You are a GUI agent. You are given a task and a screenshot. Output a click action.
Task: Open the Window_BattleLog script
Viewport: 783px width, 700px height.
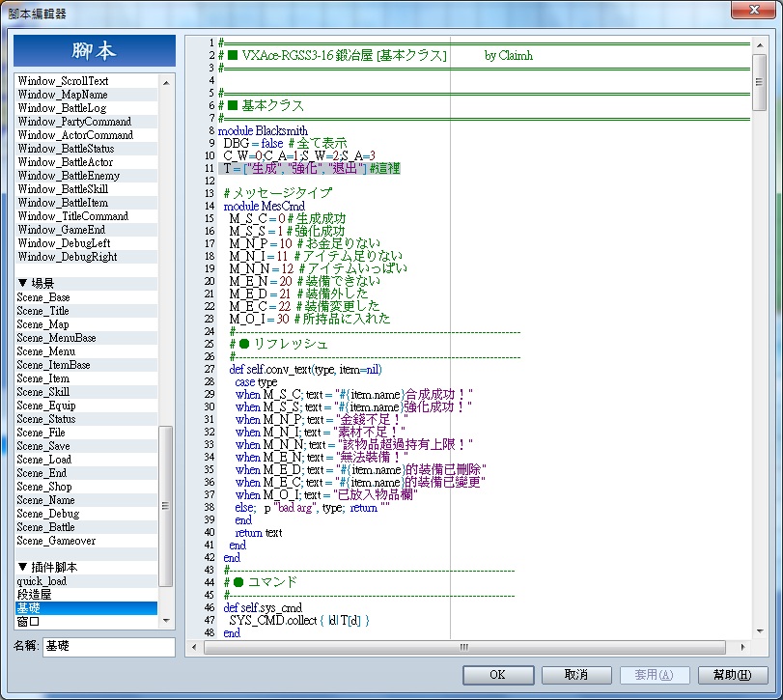click(86, 108)
